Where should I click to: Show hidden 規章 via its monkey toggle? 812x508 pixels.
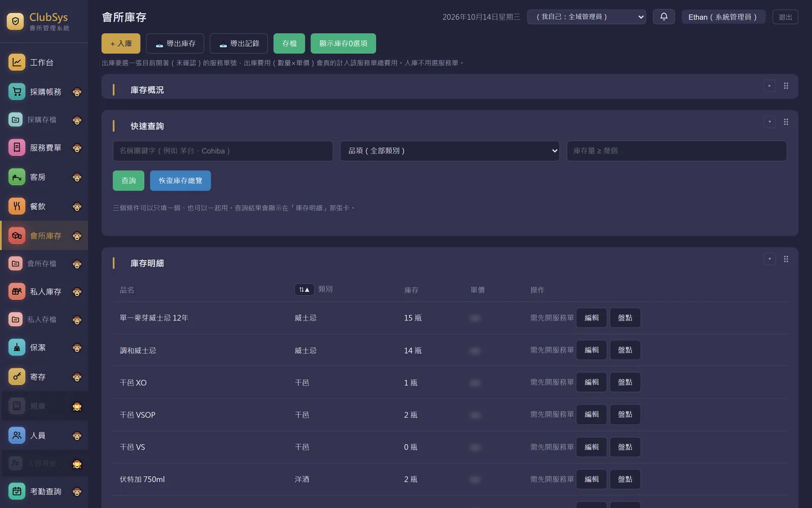[77, 406]
